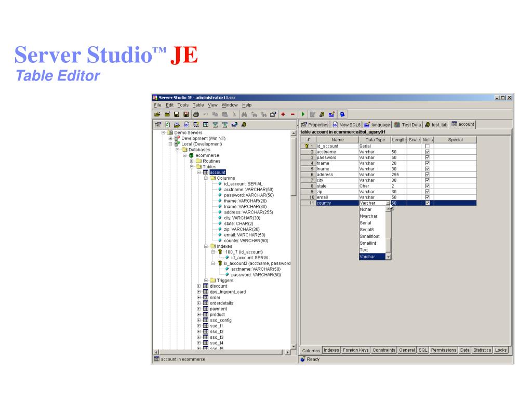Image resolution: width=532 pixels, height=399 pixels.
Task: Switch to the Permissions tab
Action: pos(444,350)
